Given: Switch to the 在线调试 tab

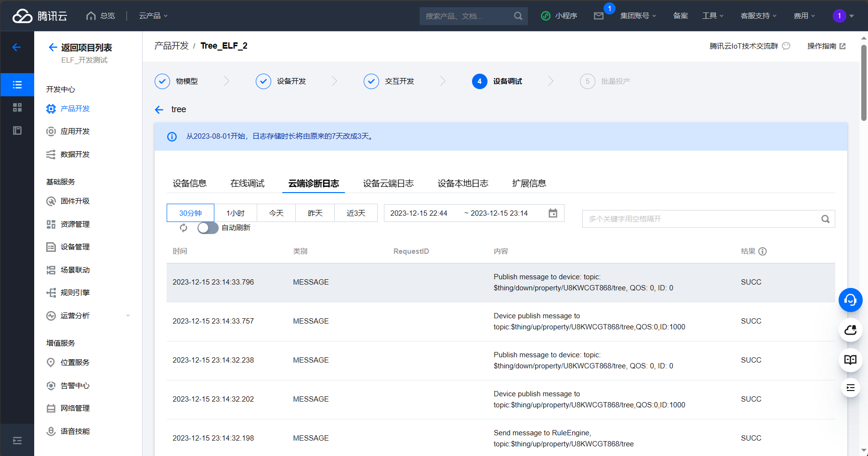Looking at the screenshot, I should coord(248,183).
